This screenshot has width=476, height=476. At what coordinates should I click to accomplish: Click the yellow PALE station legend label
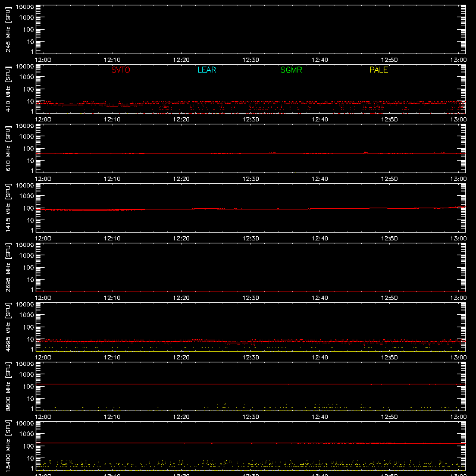pos(378,70)
